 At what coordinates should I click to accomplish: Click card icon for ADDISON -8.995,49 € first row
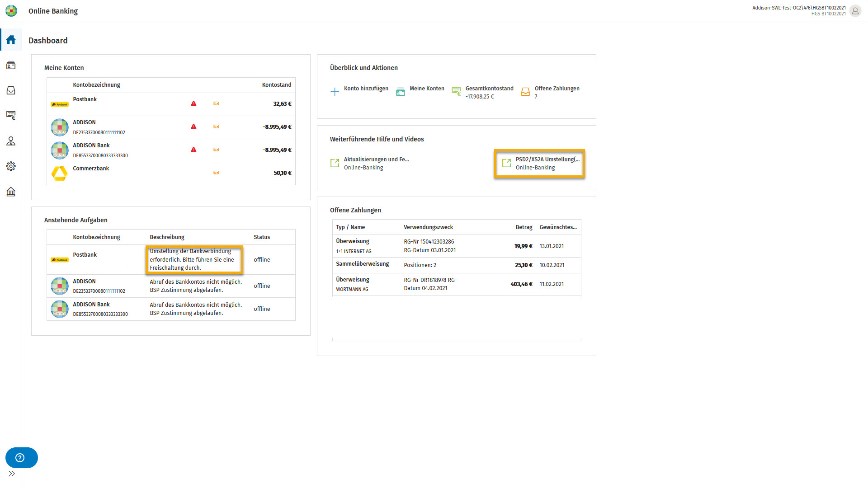[216, 127]
